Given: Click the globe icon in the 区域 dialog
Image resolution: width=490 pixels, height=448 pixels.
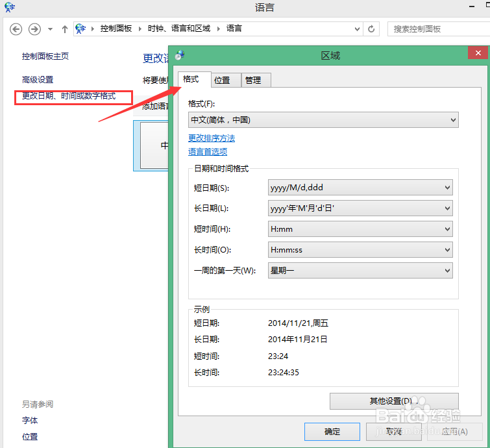Looking at the screenshot, I should pos(180,55).
